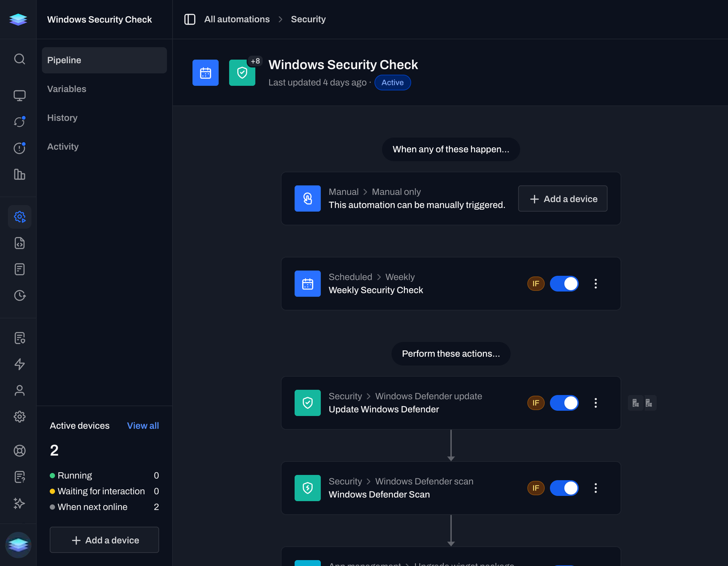Open the document notes icon
Viewport: 728px width, 566px height.
(x=19, y=269)
